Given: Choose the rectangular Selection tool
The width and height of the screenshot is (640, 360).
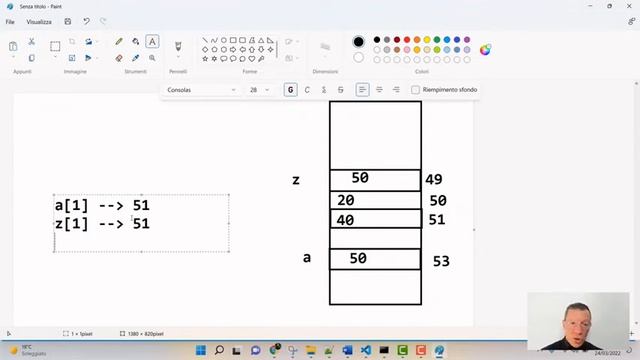Looking at the screenshot, I should click(55, 46).
